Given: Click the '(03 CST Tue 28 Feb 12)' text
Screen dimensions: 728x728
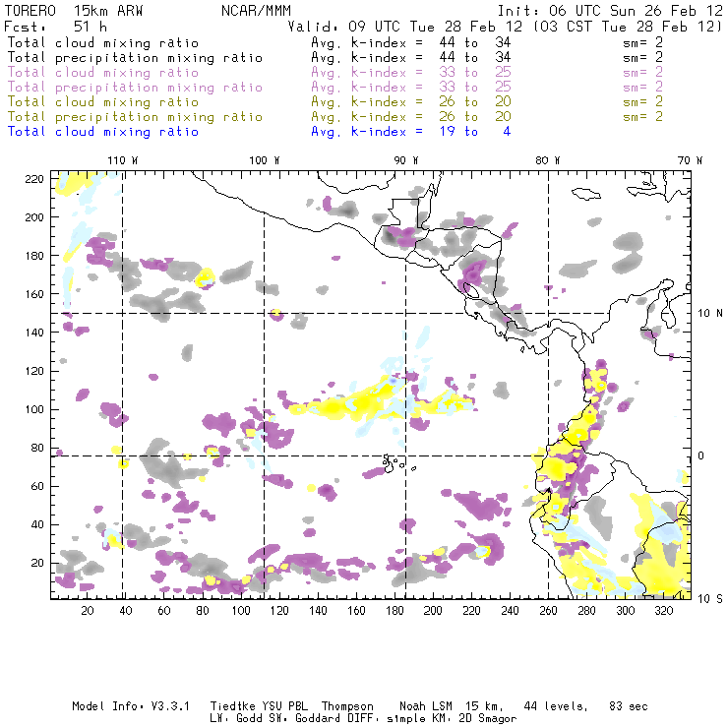Looking at the screenshot, I should [628, 27].
